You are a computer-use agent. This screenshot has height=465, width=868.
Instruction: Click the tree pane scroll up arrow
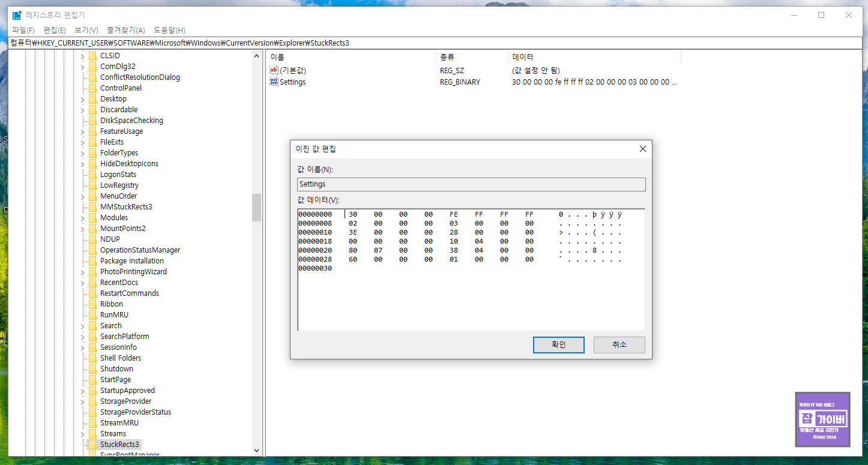(256, 56)
